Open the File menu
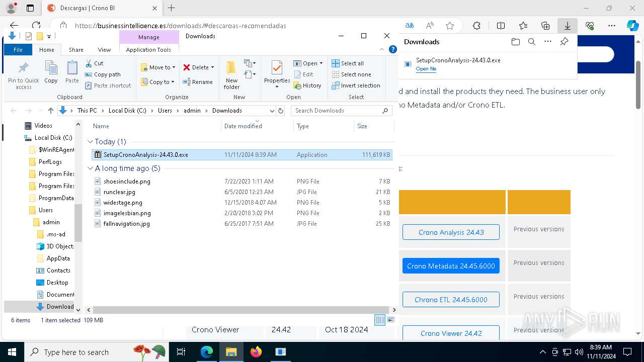Screen dimensions: 644x362 18,50
